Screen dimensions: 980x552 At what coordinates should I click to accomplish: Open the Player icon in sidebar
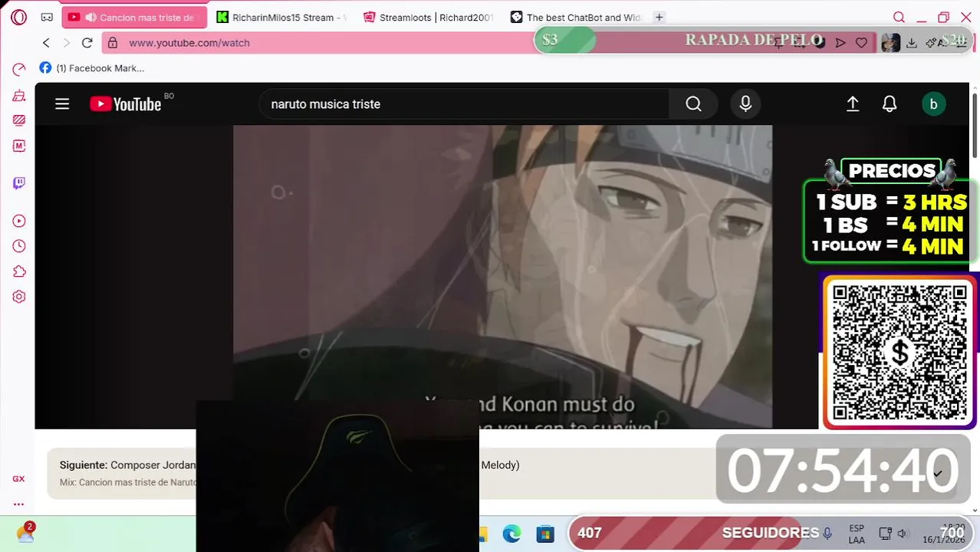pos(19,221)
